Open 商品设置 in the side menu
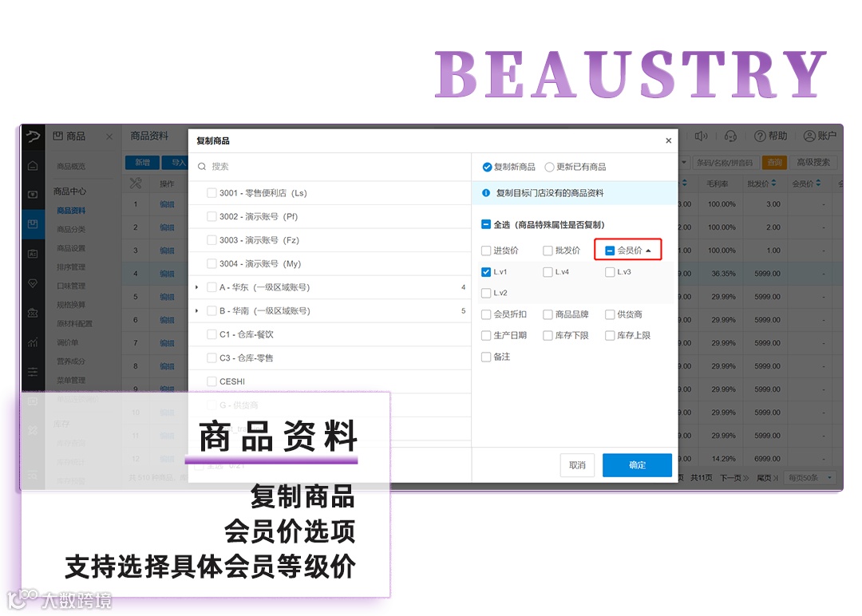The image size is (862, 616). tap(71, 248)
